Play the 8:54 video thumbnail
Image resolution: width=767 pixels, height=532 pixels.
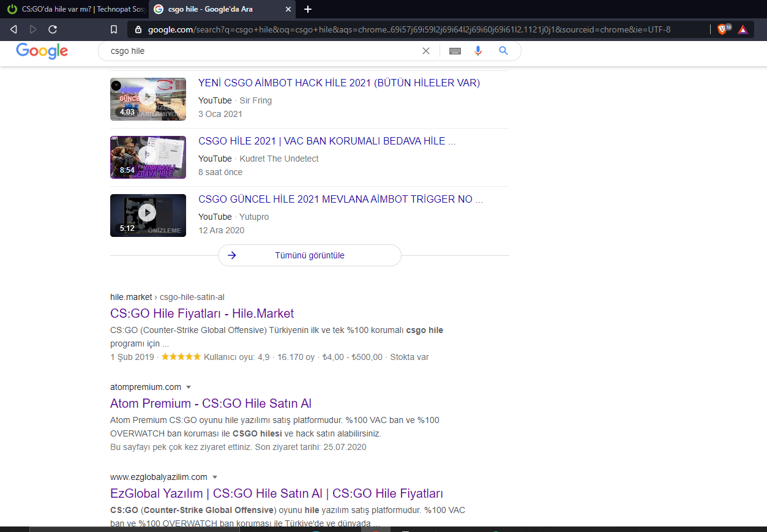[x=148, y=157]
